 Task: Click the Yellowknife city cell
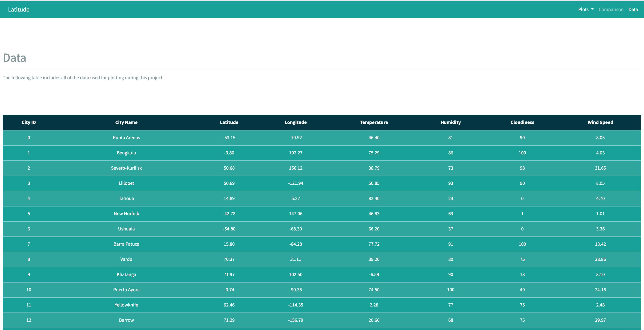[126, 305]
